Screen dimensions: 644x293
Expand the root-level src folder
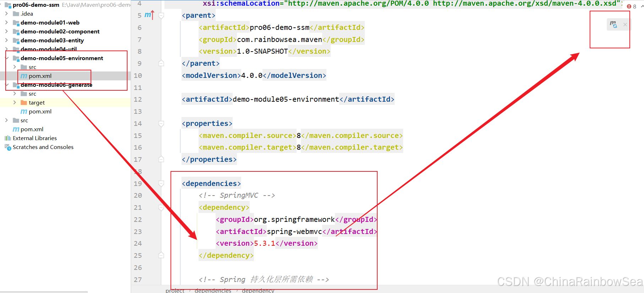click(x=7, y=120)
